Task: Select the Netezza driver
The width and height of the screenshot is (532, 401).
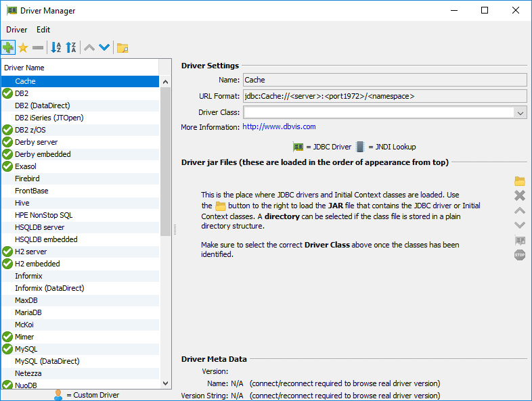Action: 80,373
